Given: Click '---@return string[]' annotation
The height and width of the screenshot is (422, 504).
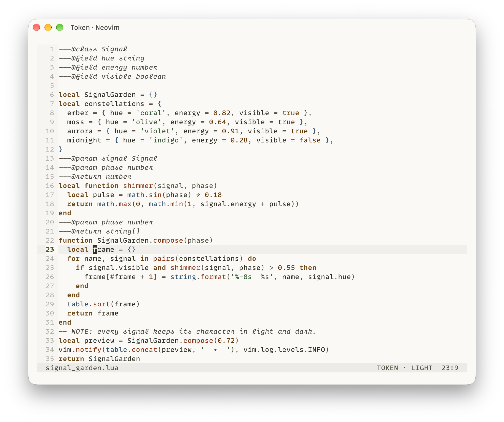Looking at the screenshot, I should click(x=99, y=231).
